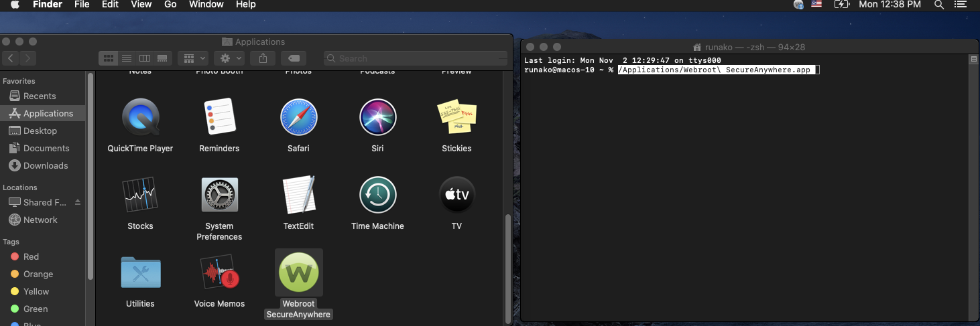Open the Help menu
Viewport: 980px width, 326px height.
[246, 5]
